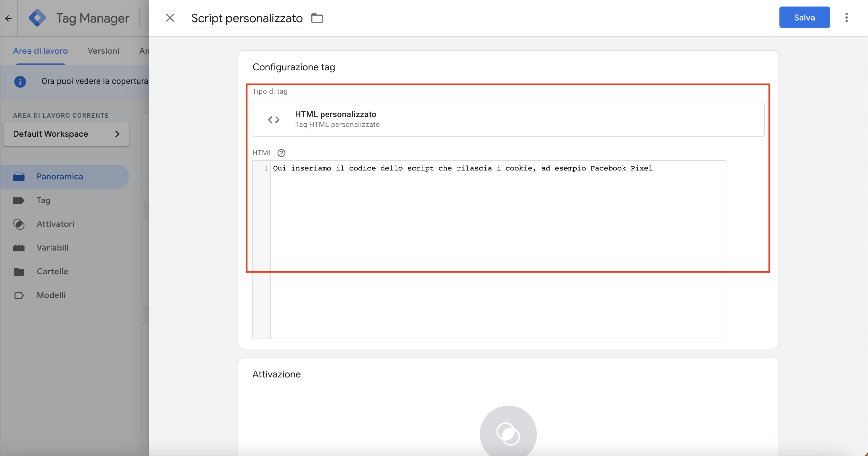The width and height of the screenshot is (868, 456).
Task: Click the Attivatori trigger icon
Action: 19,224
